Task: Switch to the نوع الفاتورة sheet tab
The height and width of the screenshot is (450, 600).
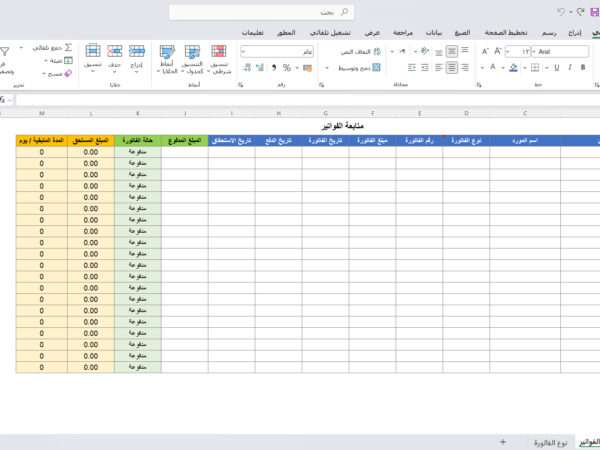Action: tap(549, 441)
